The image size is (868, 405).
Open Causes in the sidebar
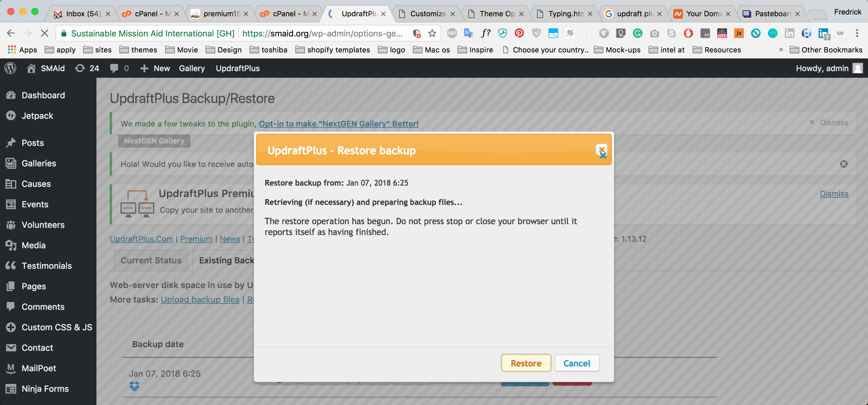tap(36, 184)
